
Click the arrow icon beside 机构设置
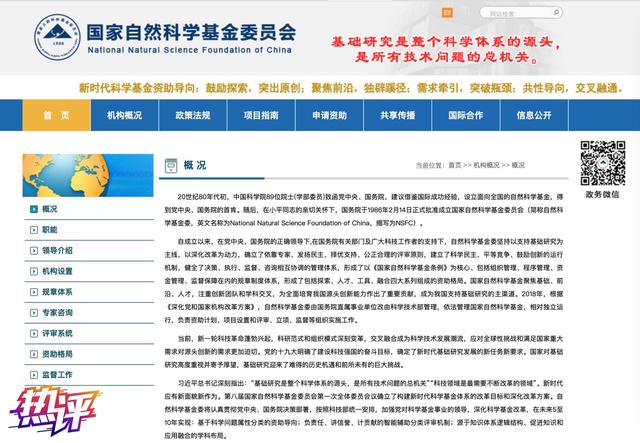point(34,270)
